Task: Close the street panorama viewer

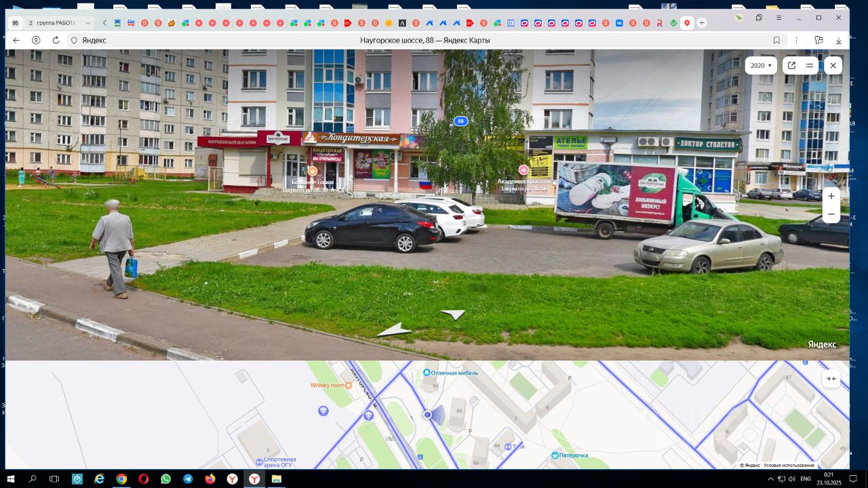Action: pyautogui.click(x=833, y=66)
